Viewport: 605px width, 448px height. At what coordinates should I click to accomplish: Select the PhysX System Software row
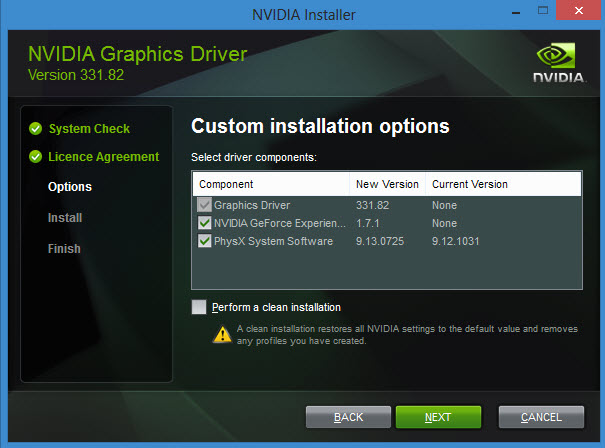coord(273,241)
